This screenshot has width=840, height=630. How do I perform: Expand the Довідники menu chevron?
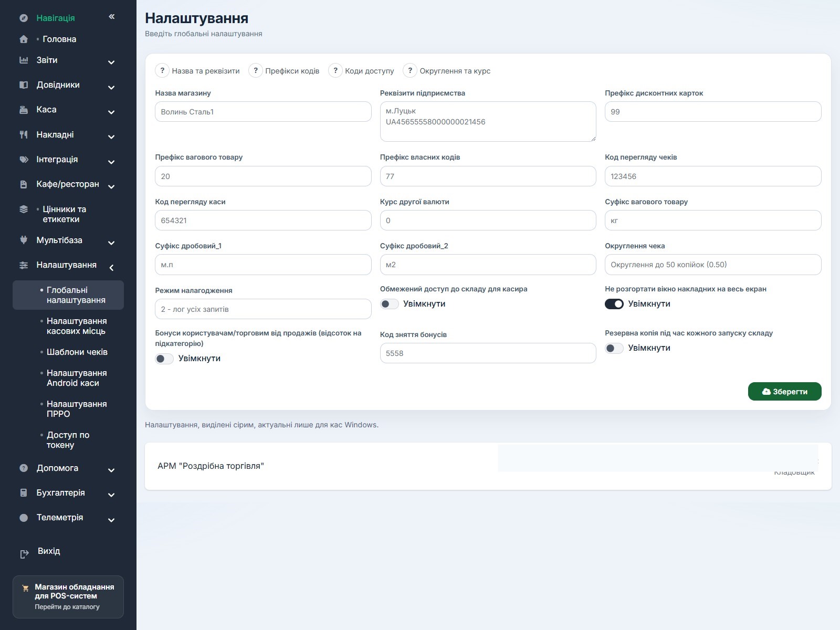point(111,87)
